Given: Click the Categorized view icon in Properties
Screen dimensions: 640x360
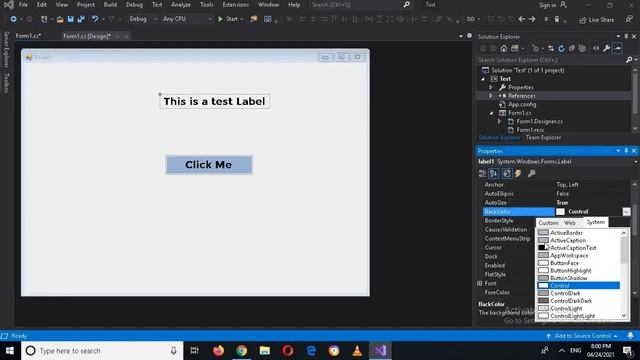Looking at the screenshot, I should point(482,173).
